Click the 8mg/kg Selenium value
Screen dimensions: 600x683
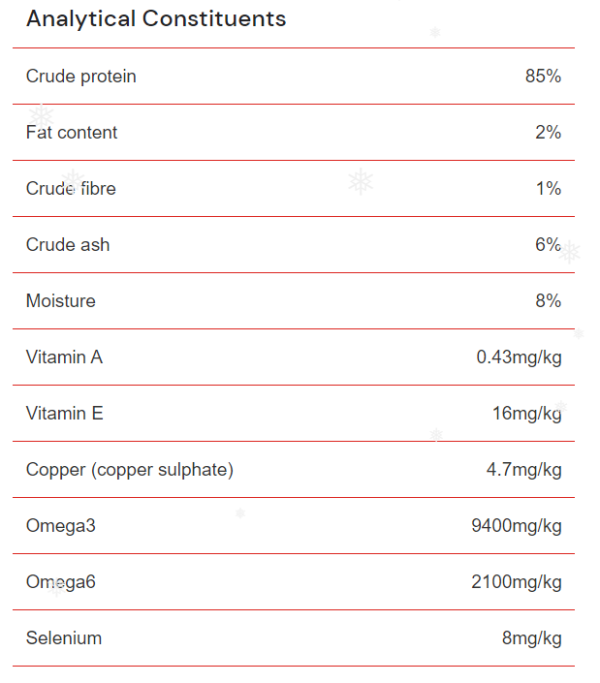pyautogui.click(x=532, y=639)
